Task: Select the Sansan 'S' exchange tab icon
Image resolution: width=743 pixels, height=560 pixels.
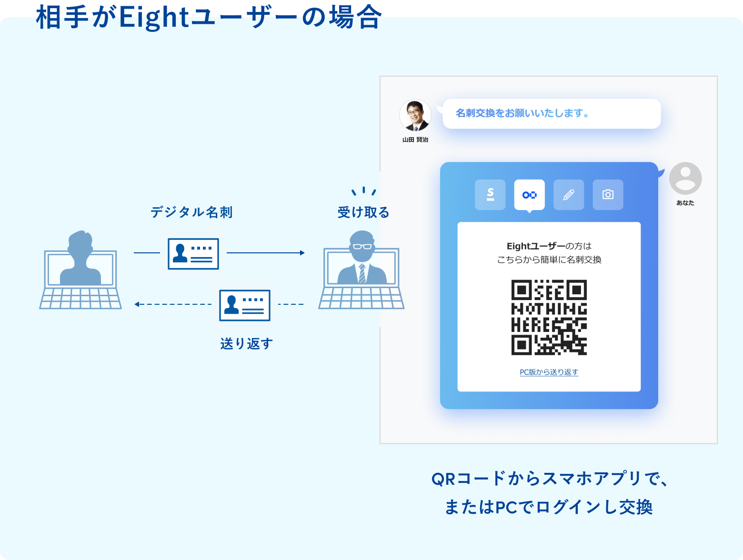Action: (490, 194)
